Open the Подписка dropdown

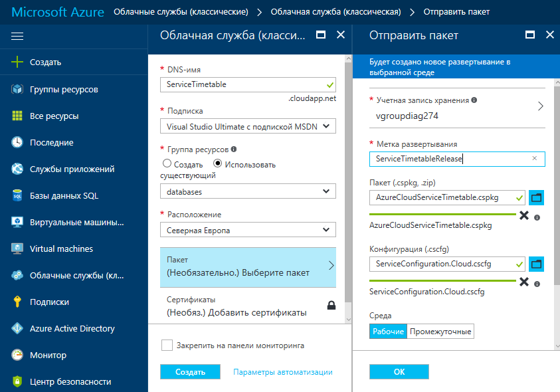(248, 126)
